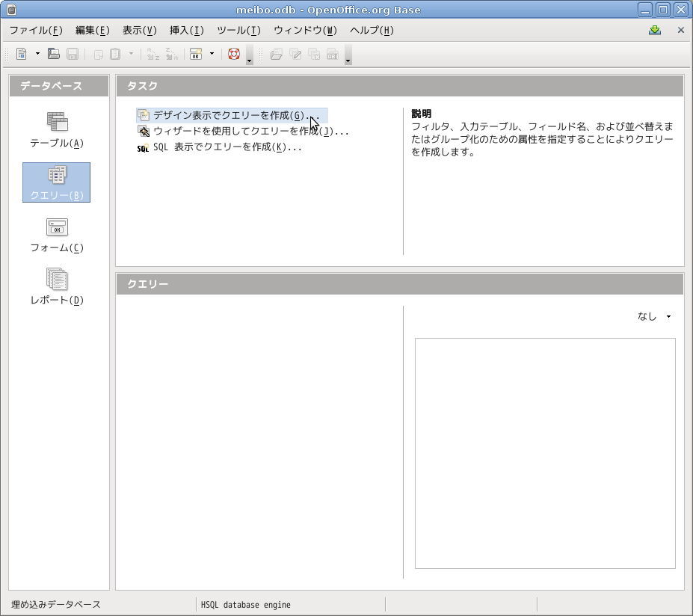The width and height of the screenshot is (693, 616).
Task: Expand the New document dropdown arrow
Action: pyautogui.click(x=37, y=54)
